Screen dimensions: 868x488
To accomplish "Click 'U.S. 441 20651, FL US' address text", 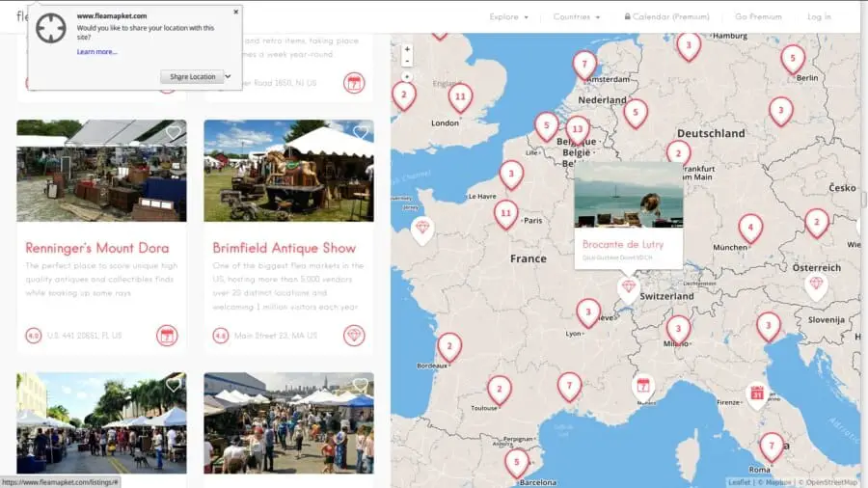I will pyautogui.click(x=84, y=336).
